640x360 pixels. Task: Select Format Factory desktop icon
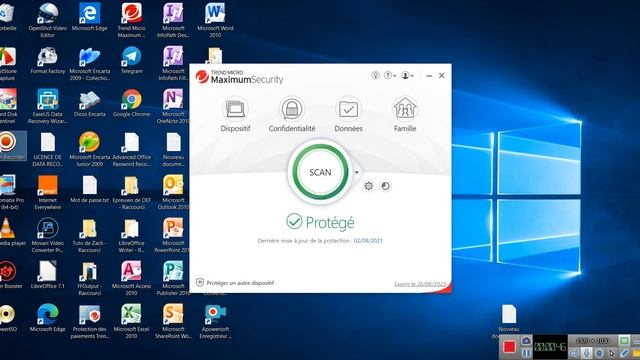[47, 60]
